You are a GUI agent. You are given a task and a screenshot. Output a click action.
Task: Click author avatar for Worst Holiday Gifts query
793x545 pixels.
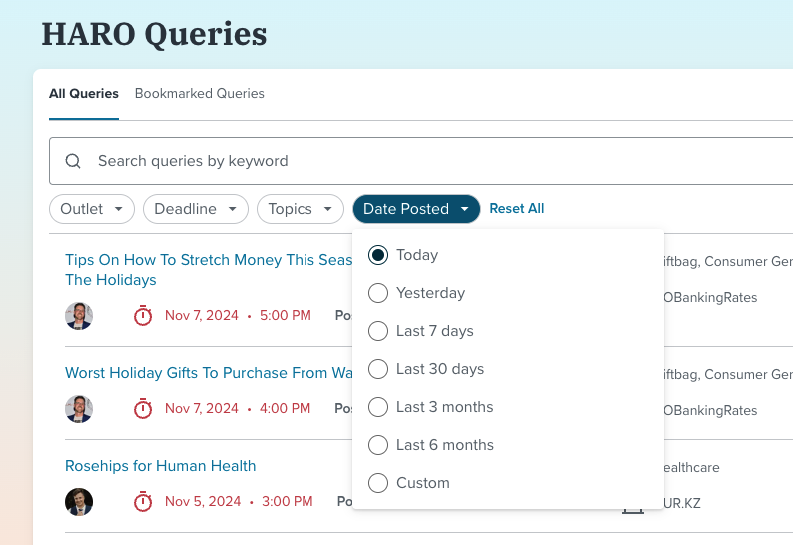79,409
